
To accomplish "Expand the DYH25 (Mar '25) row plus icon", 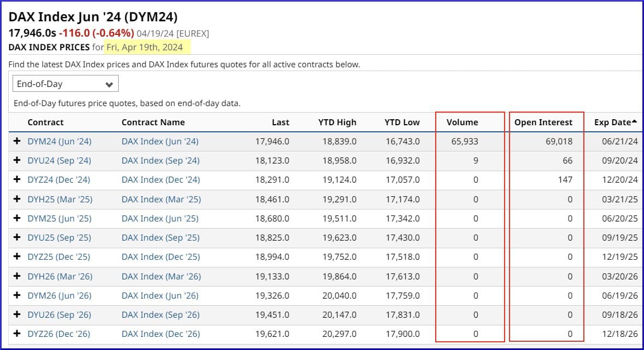I will tap(17, 199).
